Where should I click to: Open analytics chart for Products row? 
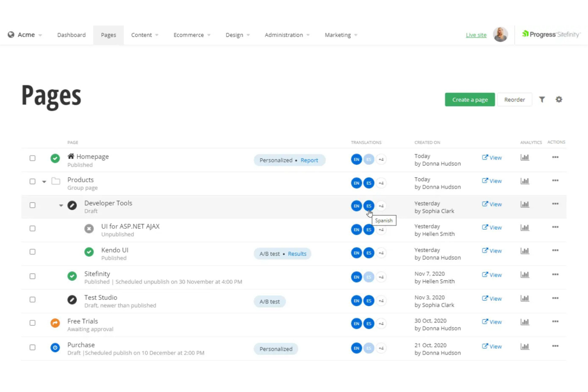point(525,181)
